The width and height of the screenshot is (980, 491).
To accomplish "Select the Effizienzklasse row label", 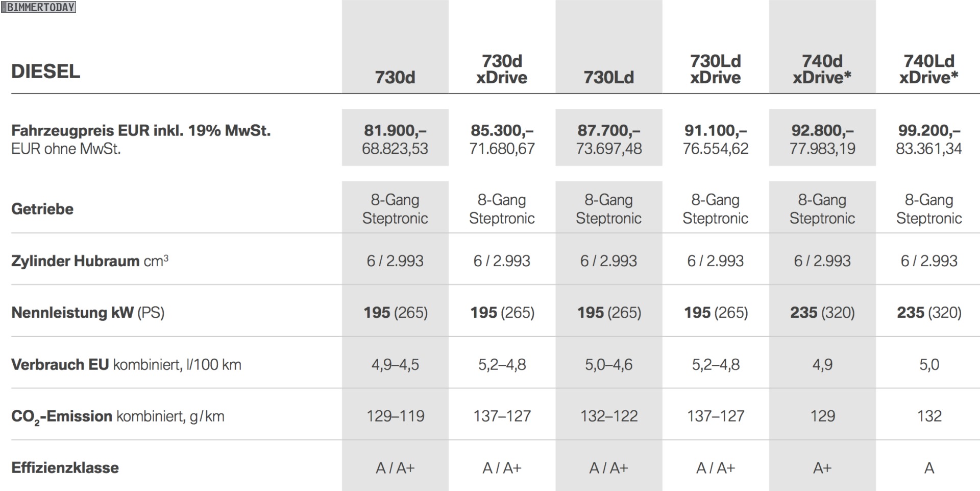I will 65,468.
